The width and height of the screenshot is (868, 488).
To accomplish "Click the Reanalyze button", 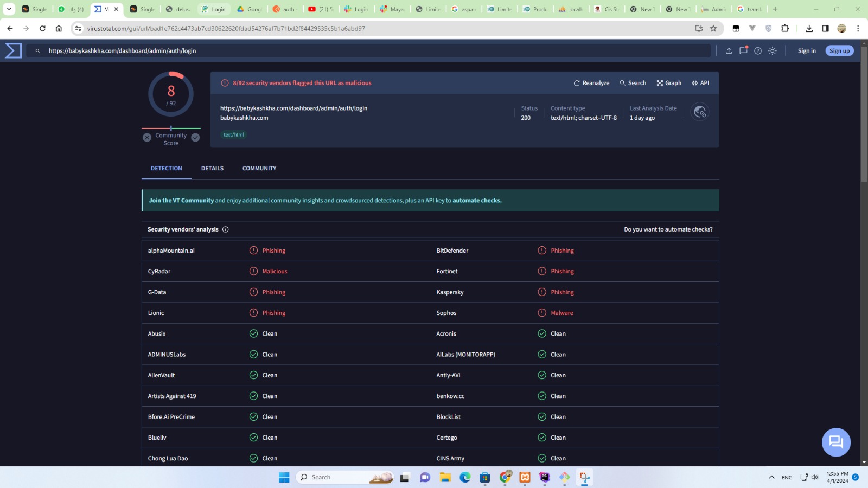I will pyautogui.click(x=591, y=83).
